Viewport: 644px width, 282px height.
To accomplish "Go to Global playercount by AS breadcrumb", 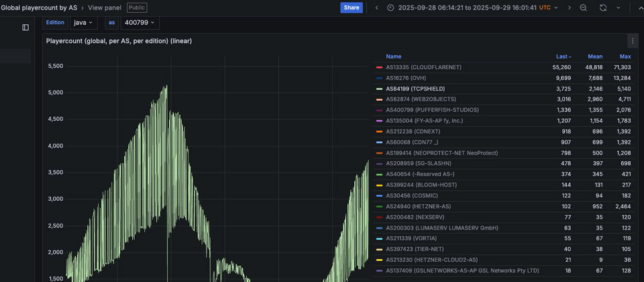I will coord(39,7).
